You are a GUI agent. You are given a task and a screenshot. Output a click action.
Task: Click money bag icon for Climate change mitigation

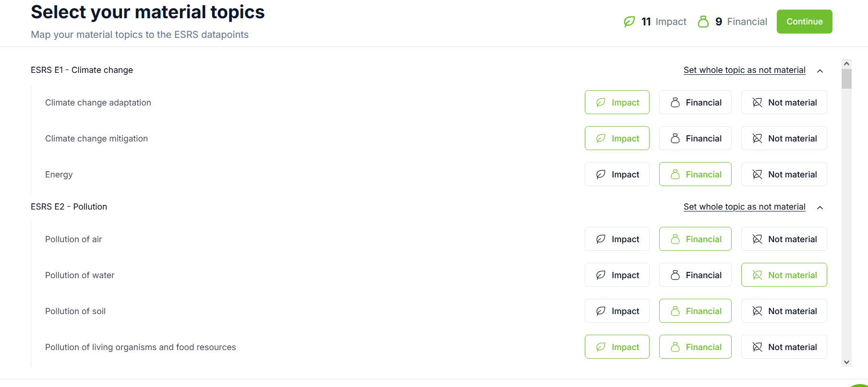[675, 139]
